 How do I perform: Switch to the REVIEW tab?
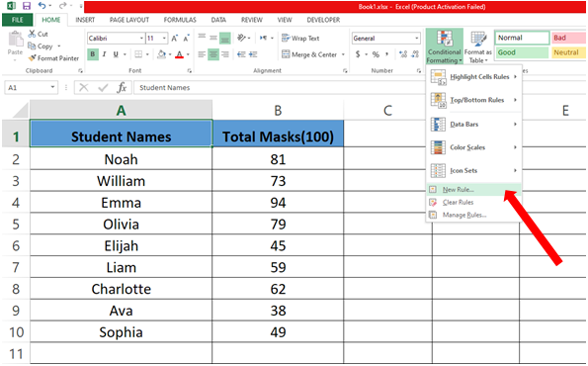tap(252, 20)
